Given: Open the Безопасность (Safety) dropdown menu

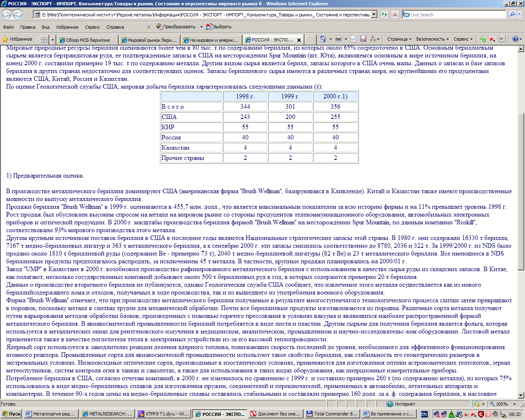Looking at the screenshot, I should pyautogui.click(x=432, y=39).
